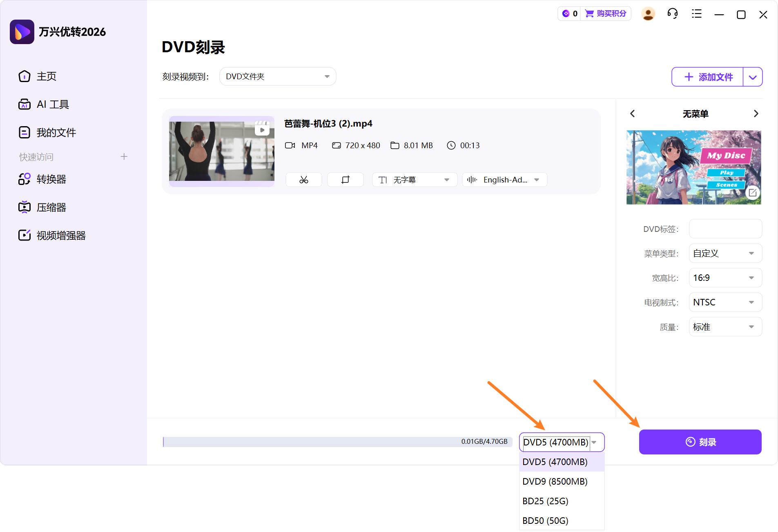Trim the video with the scissors icon
This screenshot has width=778, height=532.
(x=303, y=179)
